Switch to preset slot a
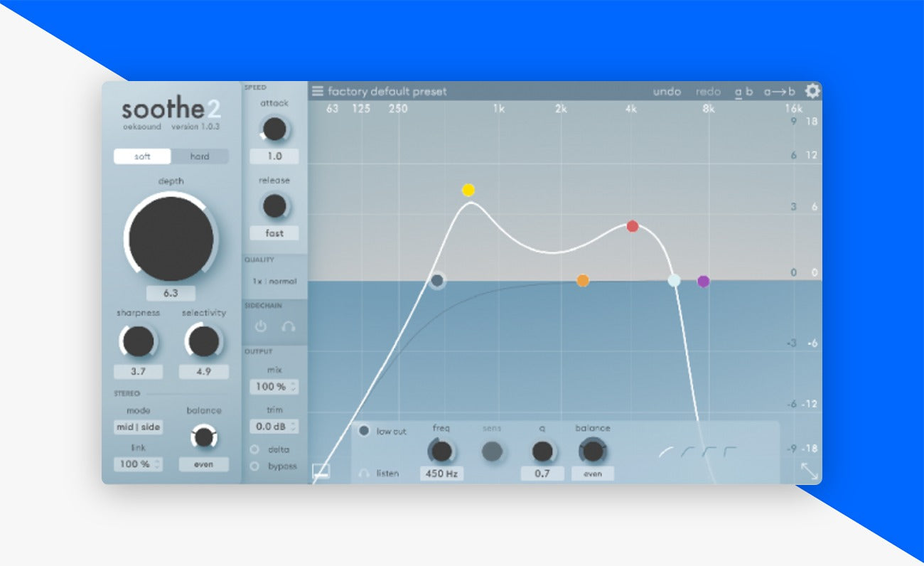Screen dimensions: 924x566 [738, 92]
